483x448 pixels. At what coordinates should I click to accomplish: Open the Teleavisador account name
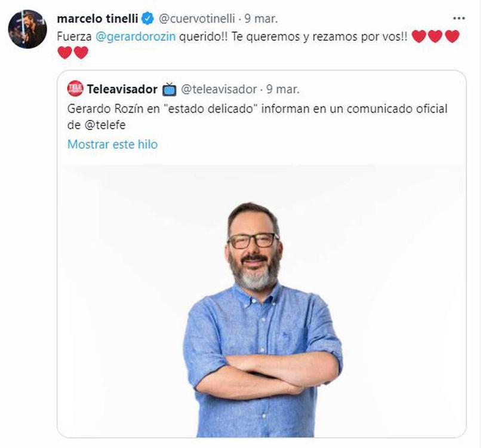point(122,90)
